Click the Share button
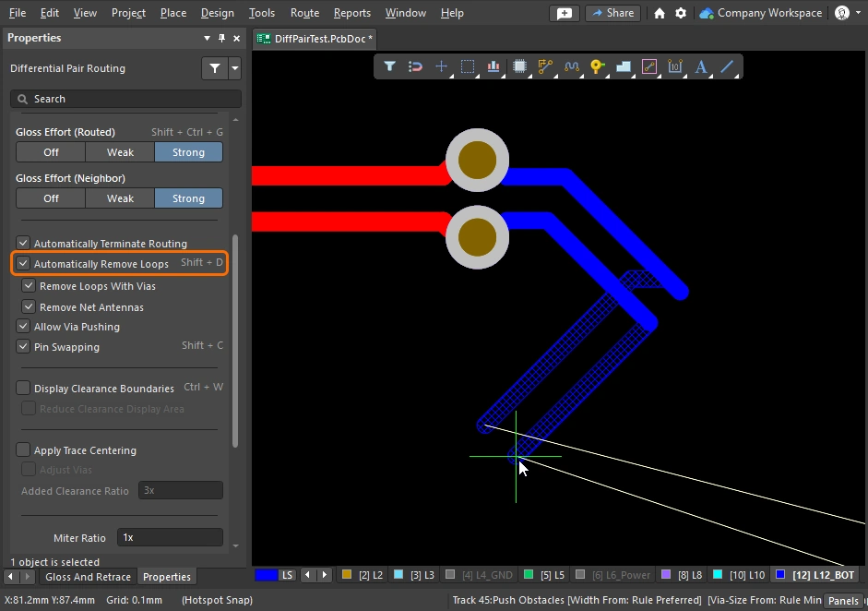The height and width of the screenshot is (611, 868). pos(612,13)
